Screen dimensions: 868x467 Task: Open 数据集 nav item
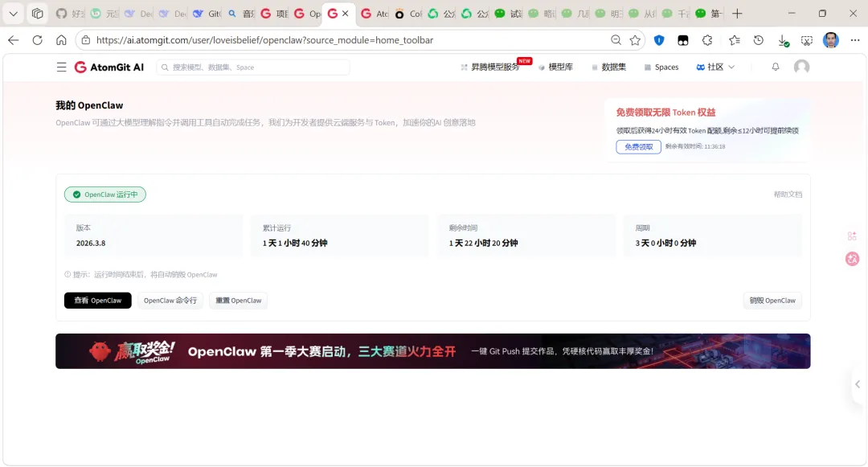tap(609, 67)
